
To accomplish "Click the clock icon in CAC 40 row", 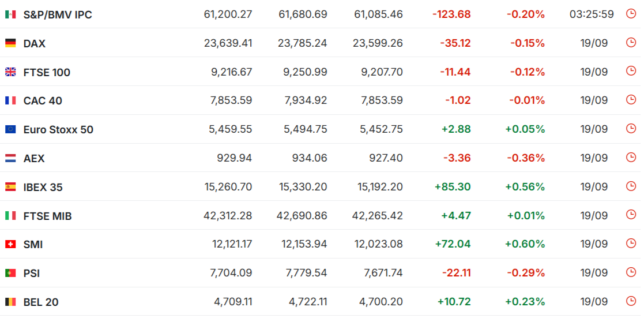I will point(630,100).
